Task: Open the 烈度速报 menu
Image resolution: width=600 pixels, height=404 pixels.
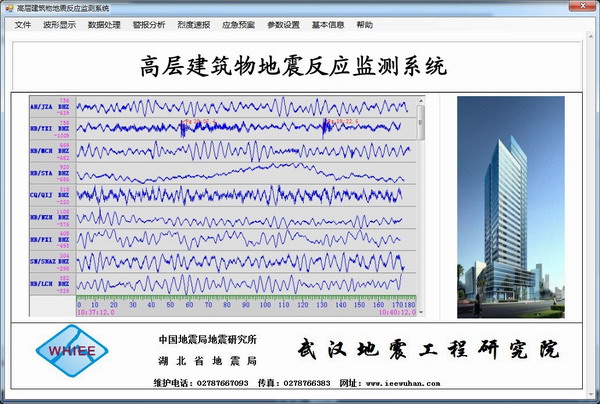Action: [193, 23]
